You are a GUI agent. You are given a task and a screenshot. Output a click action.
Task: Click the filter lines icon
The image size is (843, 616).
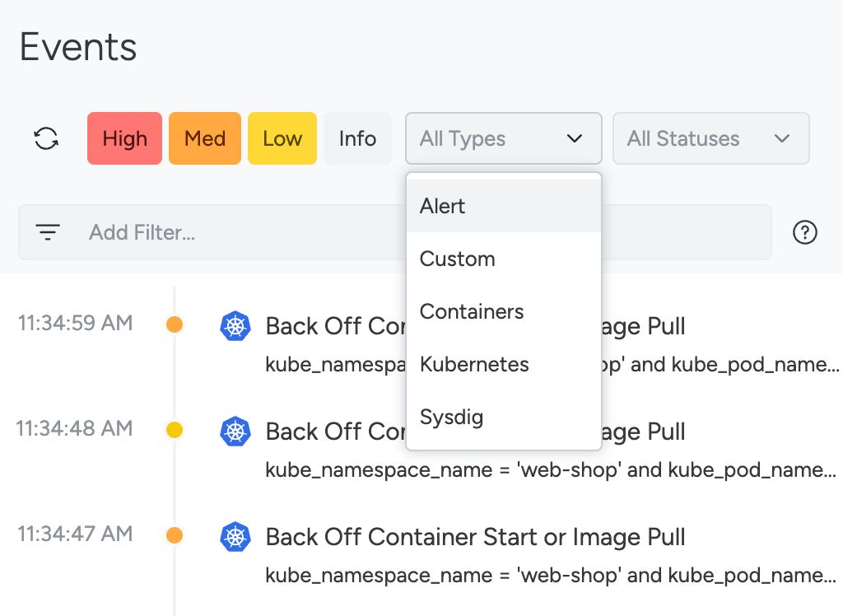49,232
